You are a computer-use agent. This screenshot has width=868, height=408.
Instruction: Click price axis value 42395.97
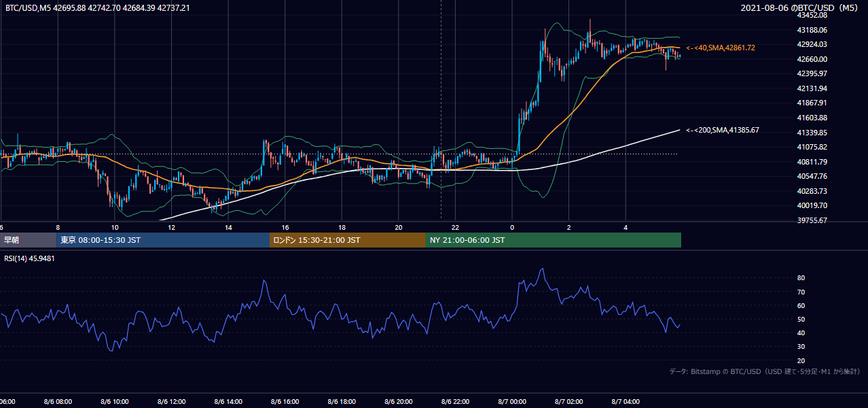(814, 73)
